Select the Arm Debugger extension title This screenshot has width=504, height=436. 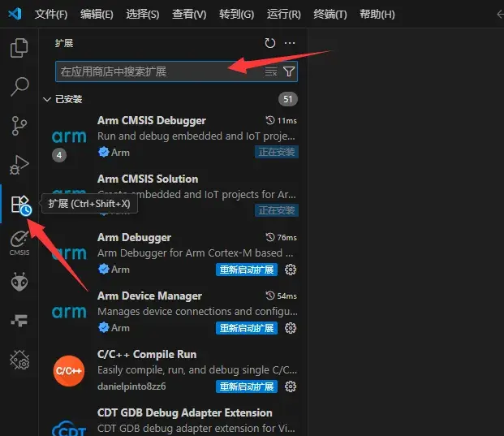[x=134, y=237]
